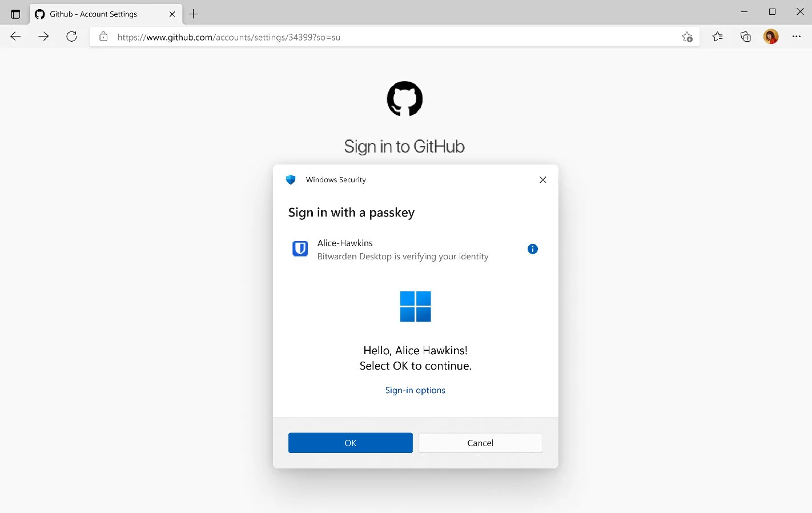Screen dimensions: 812x513
Task: Click the Windows logo inside the passkey dialog
Action: pos(415,306)
